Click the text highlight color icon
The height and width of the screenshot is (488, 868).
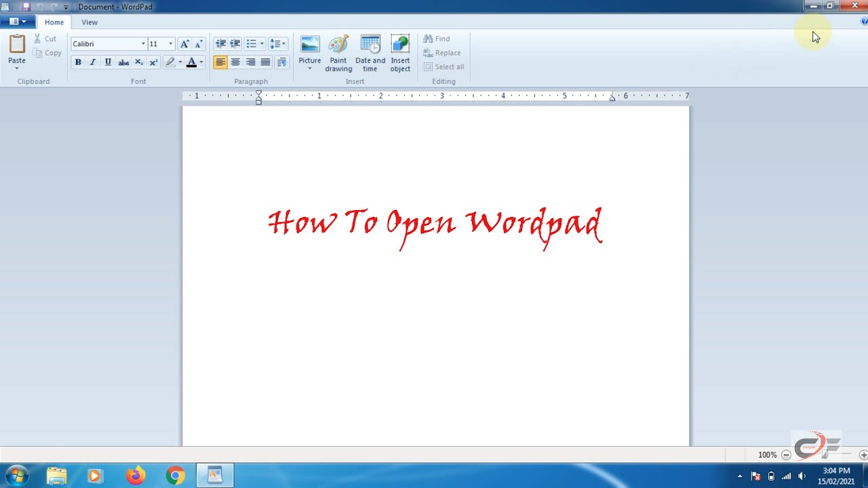click(x=170, y=62)
